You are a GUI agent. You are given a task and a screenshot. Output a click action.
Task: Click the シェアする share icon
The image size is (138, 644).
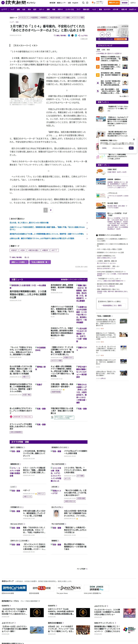pyautogui.click(x=83, y=36)
